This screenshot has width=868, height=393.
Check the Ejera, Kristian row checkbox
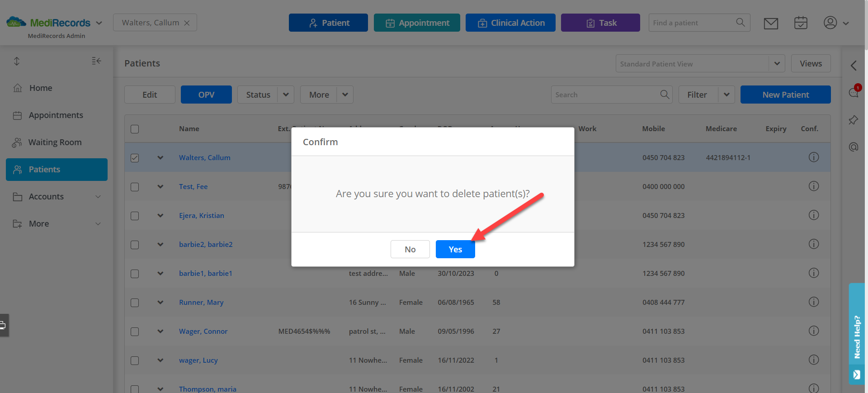[x=135, y=216]
